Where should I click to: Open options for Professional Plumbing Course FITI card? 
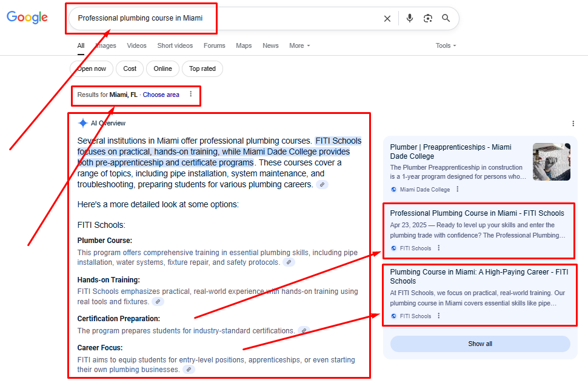pyautogui.click(x=439, y=248)
